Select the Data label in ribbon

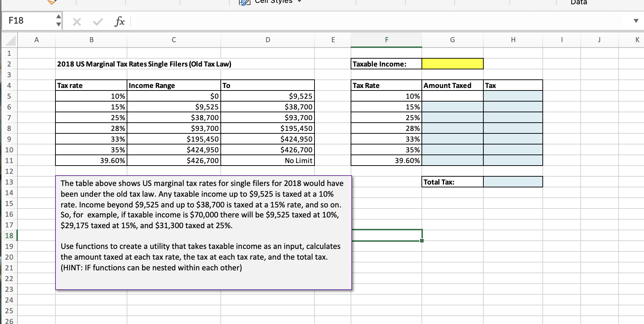point(579,2)
